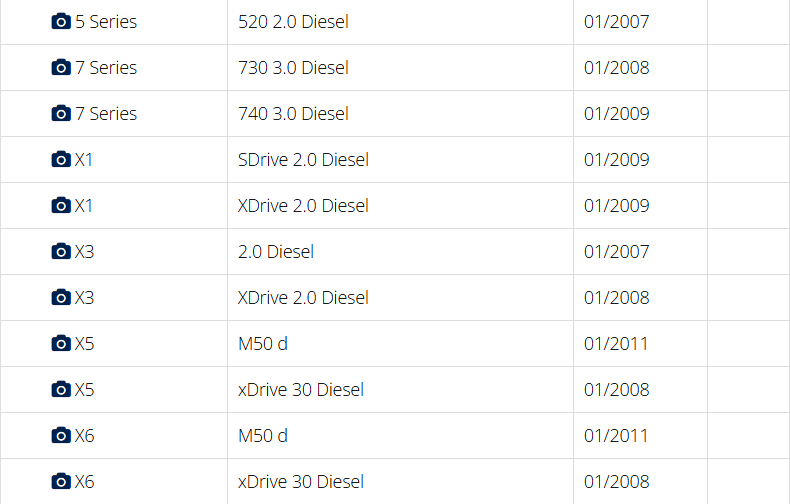This screenshot has width=790, height=504.
Task: View camera icon for X1 SDrive row
Action: 61,160
